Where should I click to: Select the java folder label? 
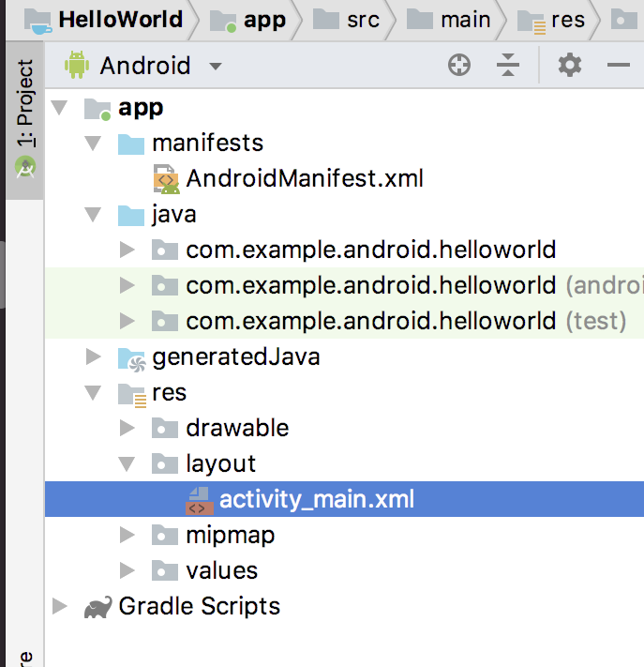[174, 215]
